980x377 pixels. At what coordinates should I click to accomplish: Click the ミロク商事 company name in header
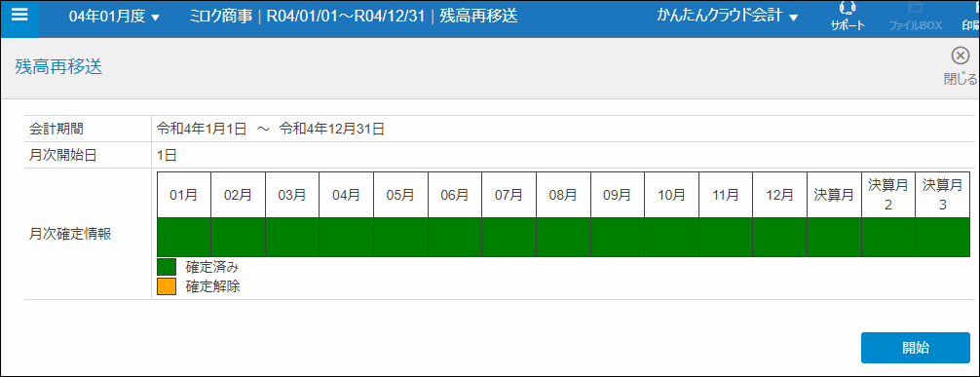(x=221, y=17)
